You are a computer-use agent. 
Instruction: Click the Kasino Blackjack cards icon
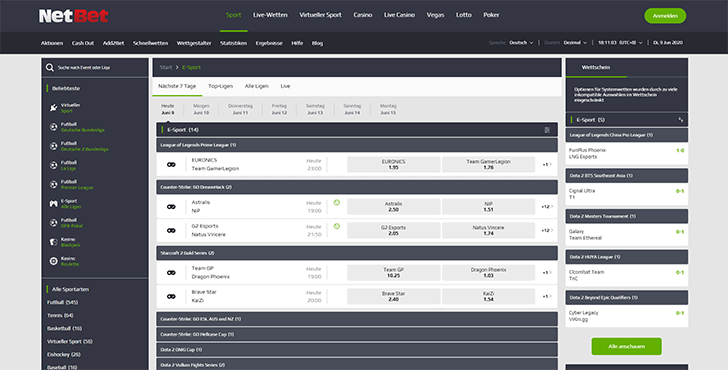53,242
